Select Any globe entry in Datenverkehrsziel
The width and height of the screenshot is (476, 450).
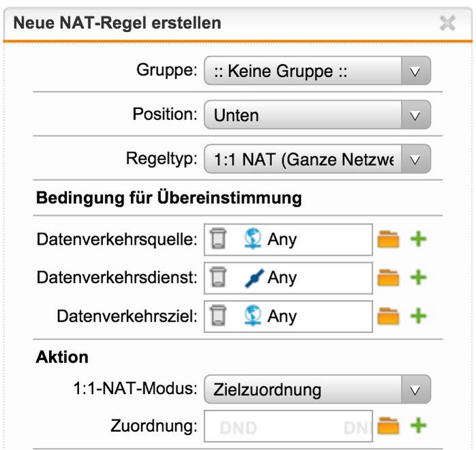pyautogui.click(x=270, y=316)
